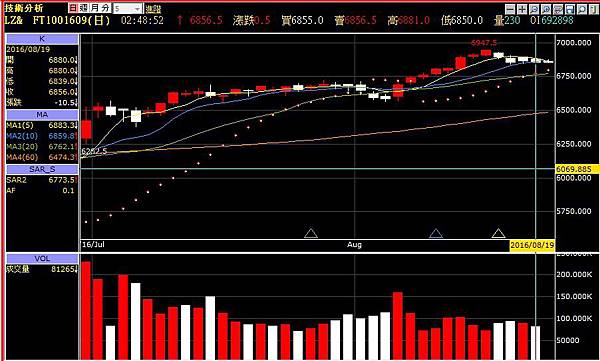Click the yellow 6069.885 price-axis label
The width and height of the screenshot is (600, 361).
point(577,169)
